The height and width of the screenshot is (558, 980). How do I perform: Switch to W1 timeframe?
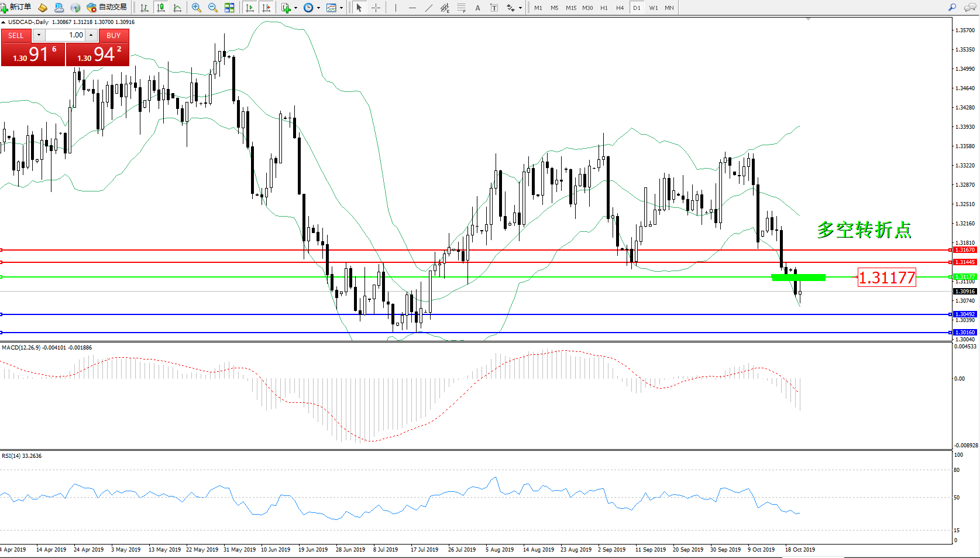pyautogui.click(x=653, y=8)
